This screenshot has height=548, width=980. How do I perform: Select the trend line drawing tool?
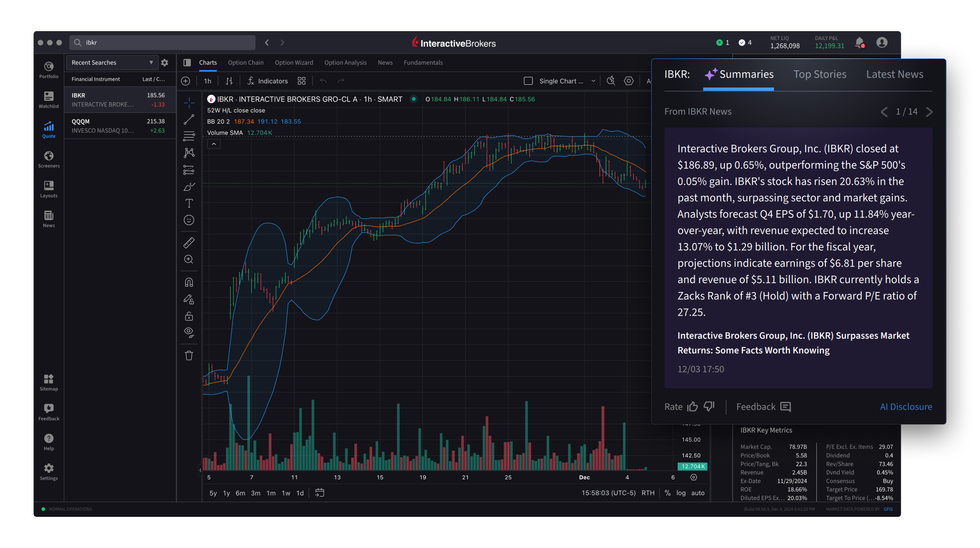[189, 119]
